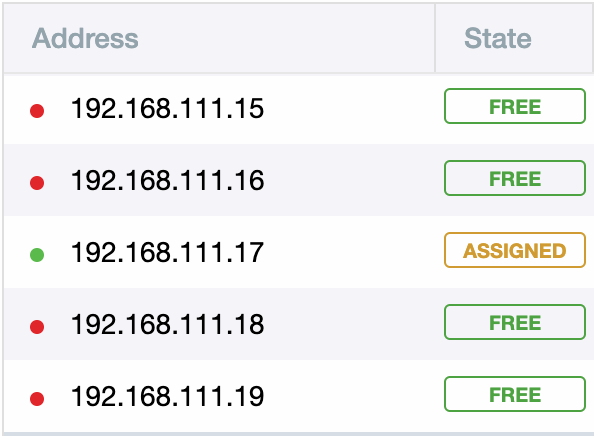Screen dimensions: 594x436
Task: Open address 192.168.111.18
Action: coord(167,324)
